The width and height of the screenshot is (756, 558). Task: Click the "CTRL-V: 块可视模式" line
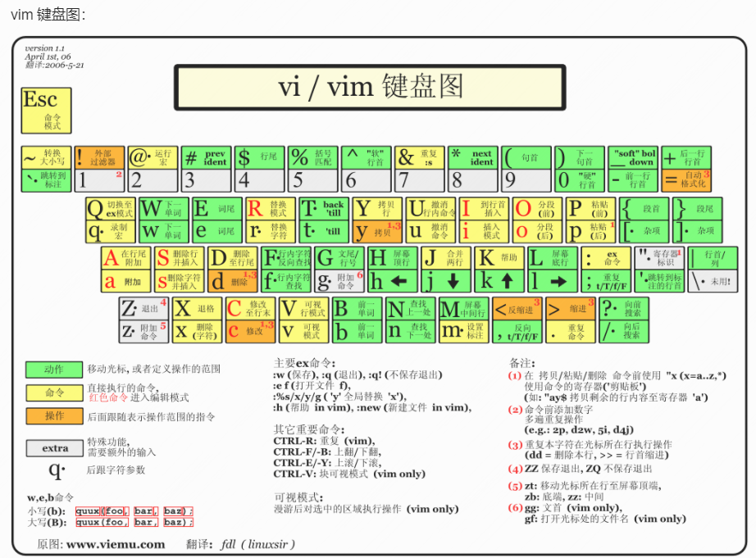tap(349, 474)
